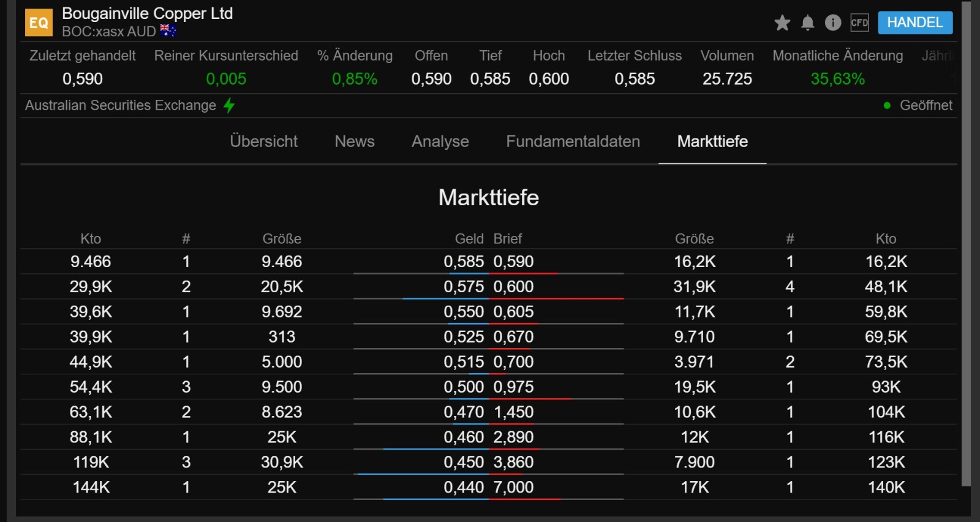Click the HANDEL button
This screenshot has width=980, height=522.
point(915,23)
